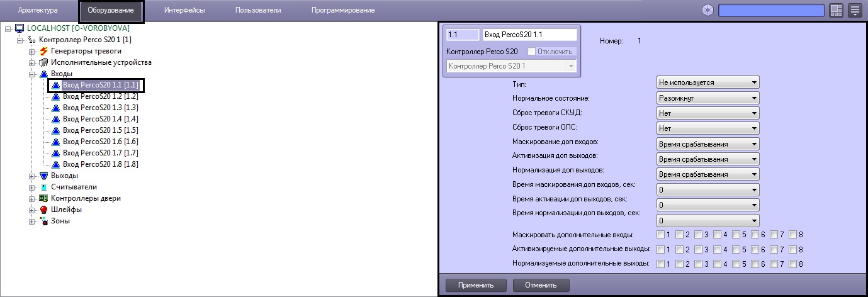Screen dimensions: 868x297
Task: Click the red Шлейфы icon
Action: pyautogui.click(x=44, y=210)
